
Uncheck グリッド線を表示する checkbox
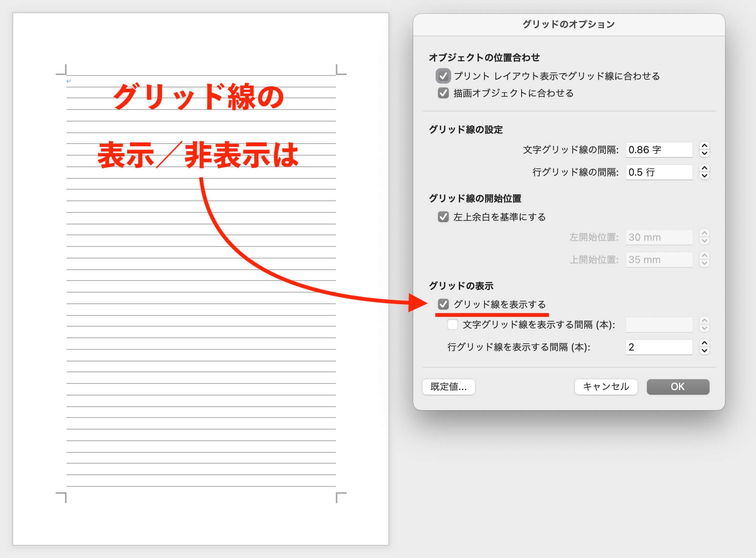(443, 304)
